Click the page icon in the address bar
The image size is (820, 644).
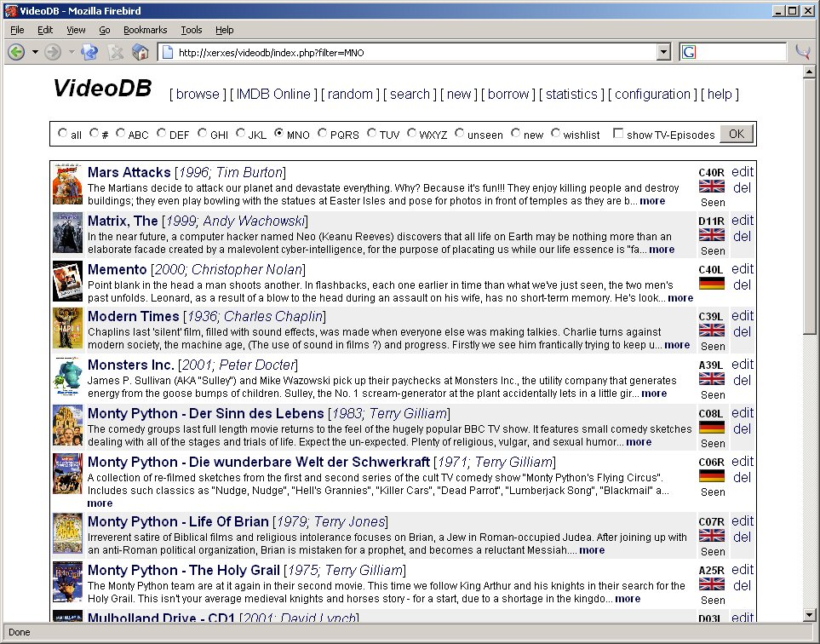click(x=168, y=52)
